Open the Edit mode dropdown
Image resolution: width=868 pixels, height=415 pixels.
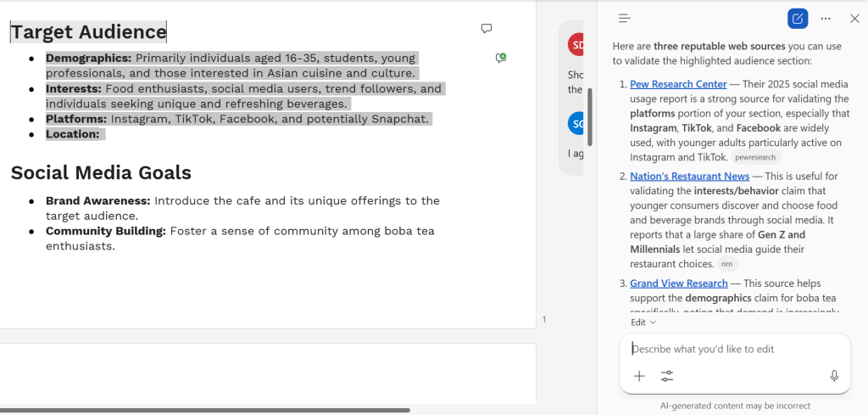pos(643,322)
